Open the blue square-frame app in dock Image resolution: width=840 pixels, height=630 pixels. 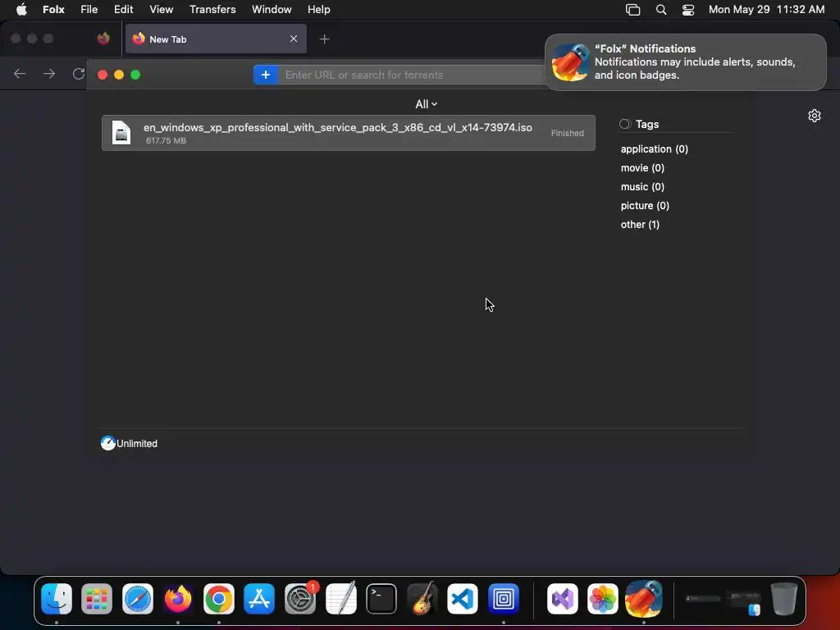pyautogui.click(x=503, y=598)
